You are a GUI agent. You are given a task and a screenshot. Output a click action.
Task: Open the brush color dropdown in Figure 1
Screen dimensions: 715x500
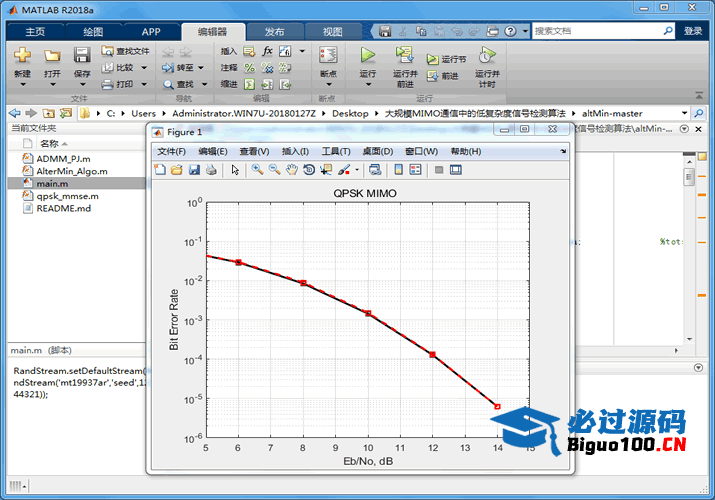[357, 170]
